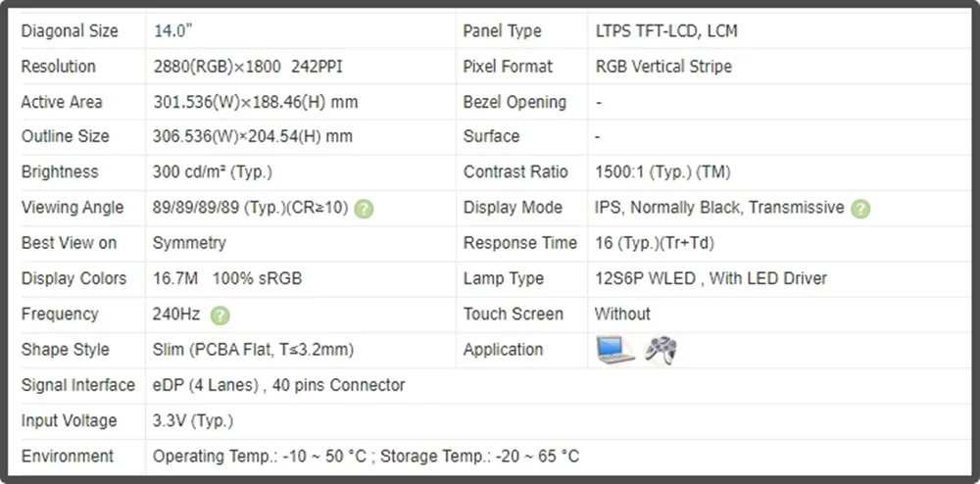Click the Contrast Ratio 1500:1 value
Viewport: 980px width, 484px height.
[x=662, y=171]
